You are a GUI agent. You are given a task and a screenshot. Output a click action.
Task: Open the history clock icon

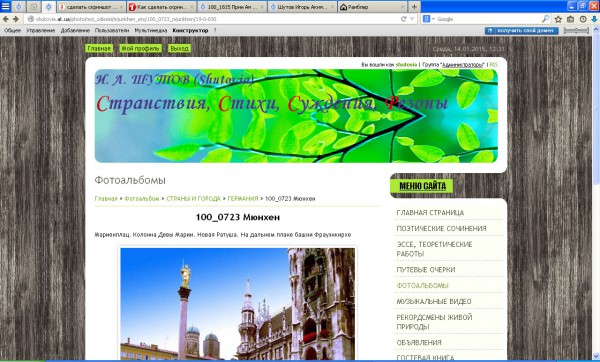pos(583,19)
